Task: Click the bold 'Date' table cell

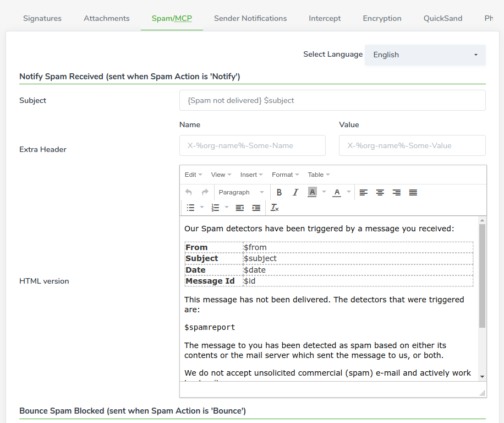Action: pos(213,270)
